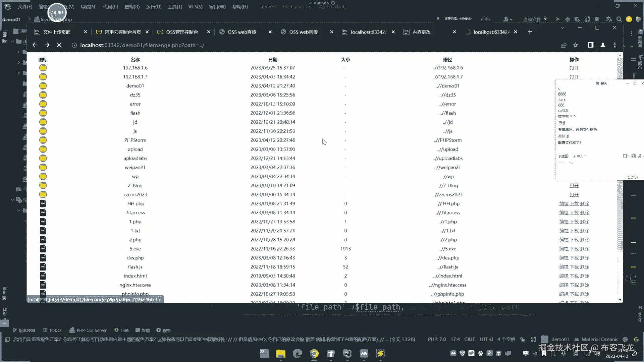Image resolution: width=644 pixels, height=362 pixels.
Task: Click 删除 link for 5.exe file
Action: coord(585,249)
